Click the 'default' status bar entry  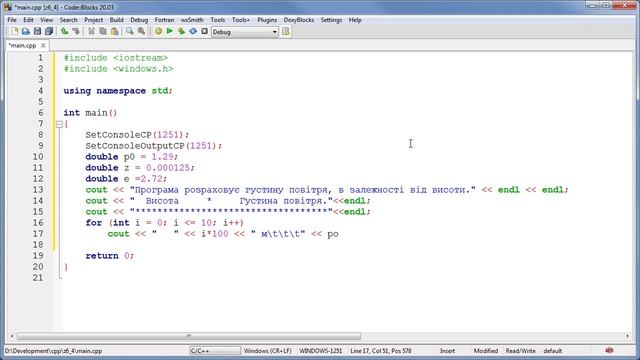click(x=553, y=351)
